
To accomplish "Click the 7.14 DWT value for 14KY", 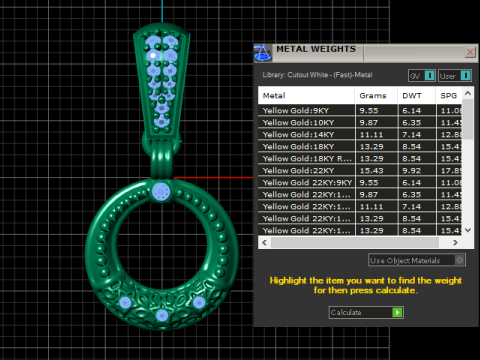I will [417, 134].
